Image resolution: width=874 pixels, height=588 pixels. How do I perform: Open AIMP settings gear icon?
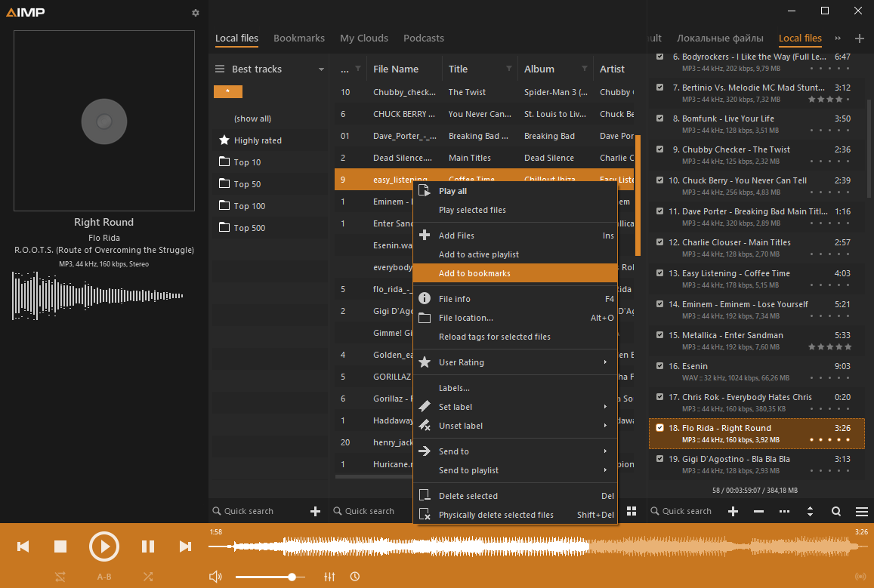(x=195, y=13)
